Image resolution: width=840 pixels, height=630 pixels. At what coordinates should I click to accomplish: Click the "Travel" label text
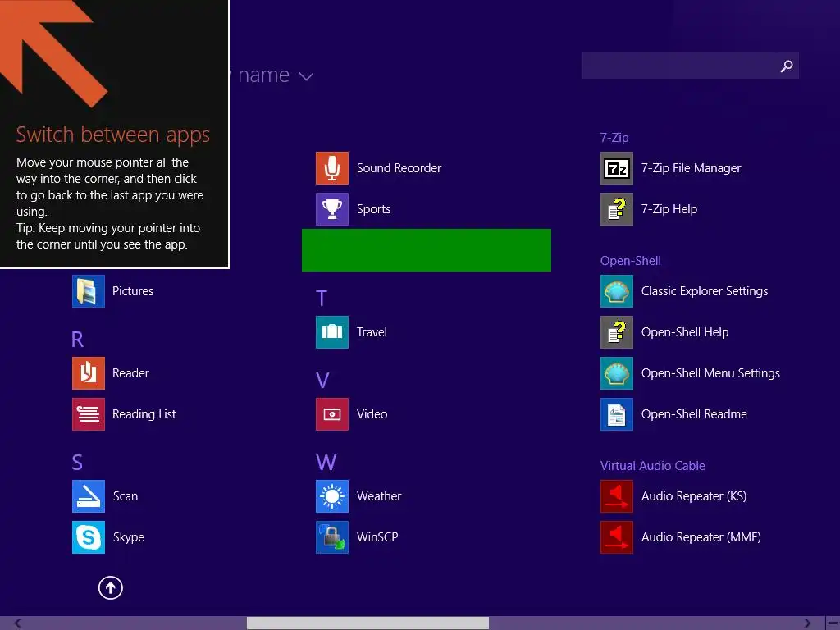pyautogui.click(x=372, y=332)
